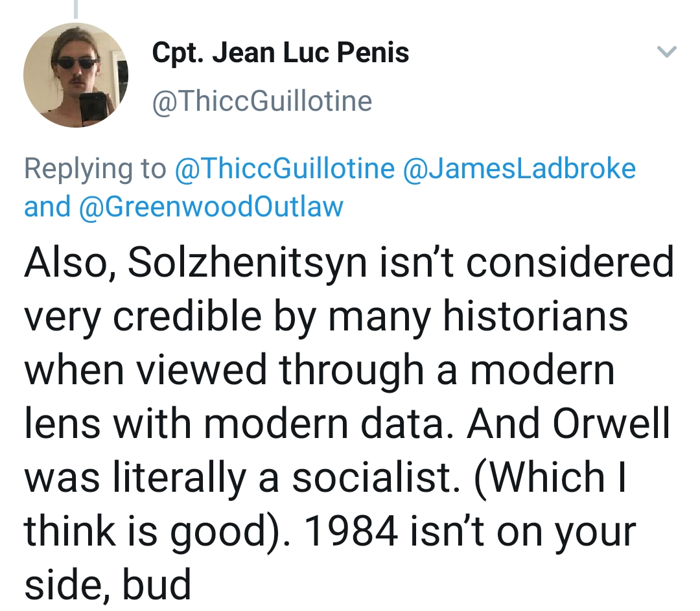This screenshot has height=611, width=700.
Task: Click the phrase "modern data" in the tweet
Action: [x=338, y=423]
